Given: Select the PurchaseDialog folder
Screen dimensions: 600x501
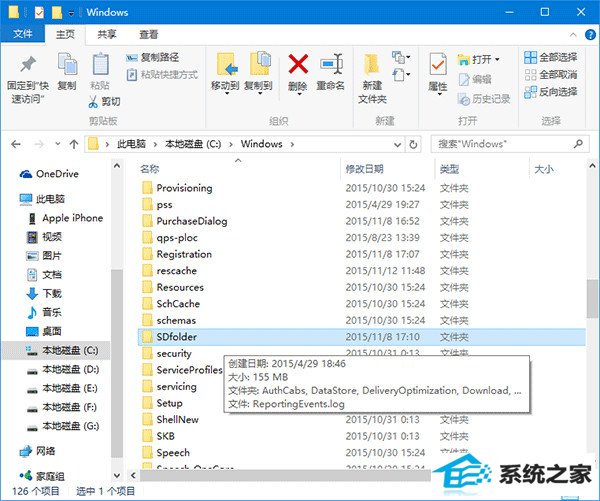Looking at the screenshot, I should 192,221.
